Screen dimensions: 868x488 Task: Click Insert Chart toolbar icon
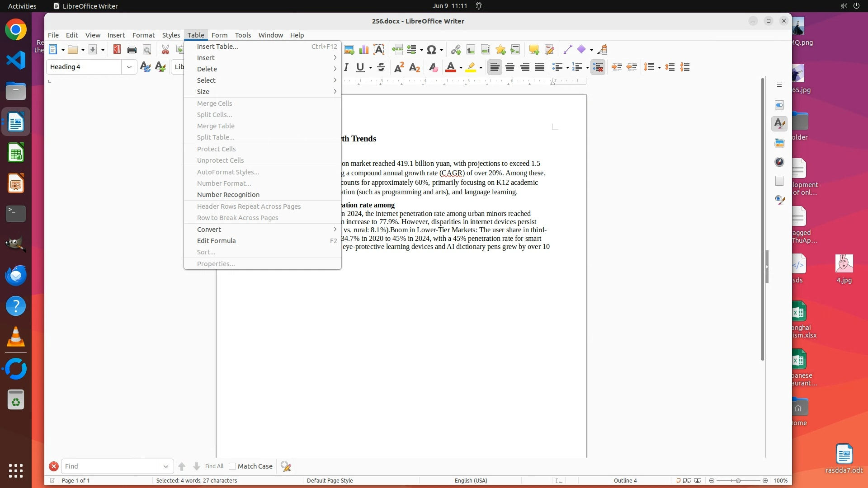(x=363, y=50)
